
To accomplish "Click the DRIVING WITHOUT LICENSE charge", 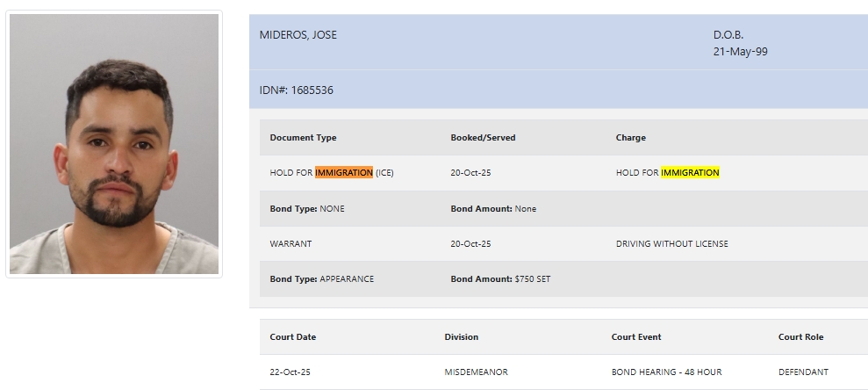I will point(671,244).
